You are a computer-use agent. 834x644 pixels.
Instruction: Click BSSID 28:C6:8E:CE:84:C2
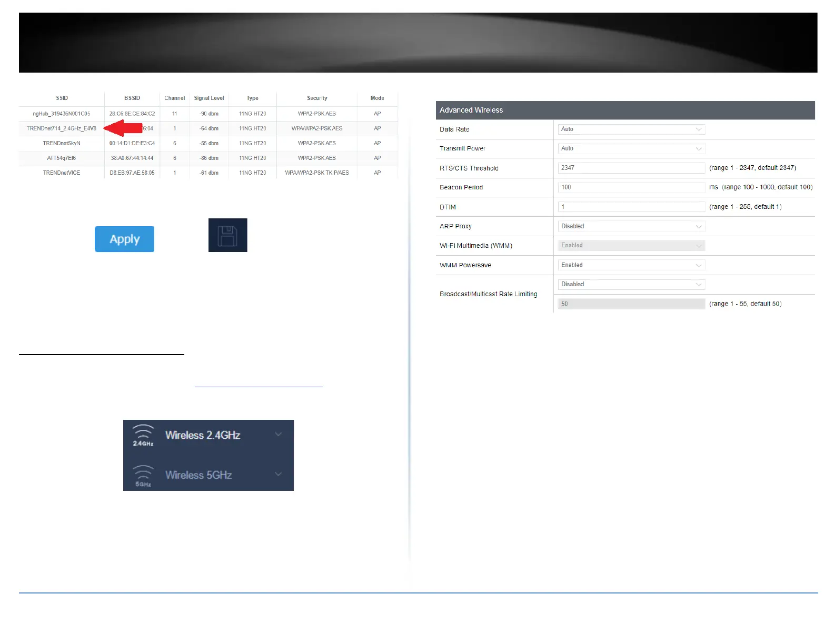click(132, 114)
